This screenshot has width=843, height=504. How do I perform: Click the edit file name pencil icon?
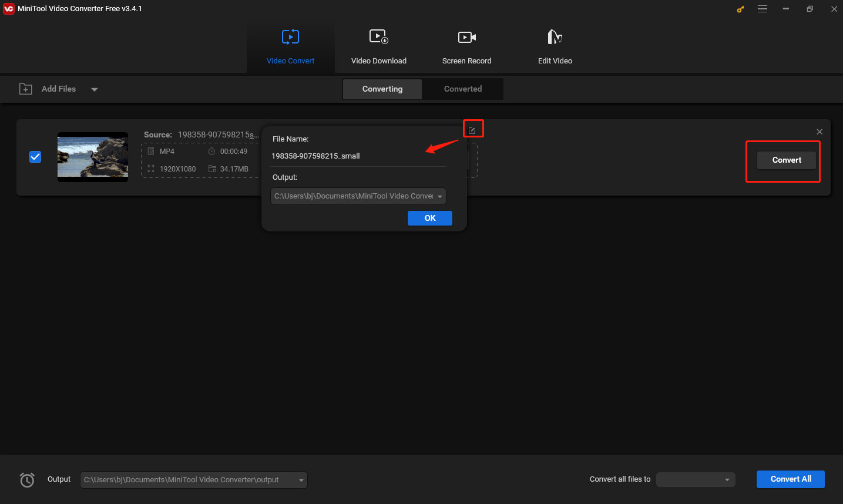tap(472, 130)
